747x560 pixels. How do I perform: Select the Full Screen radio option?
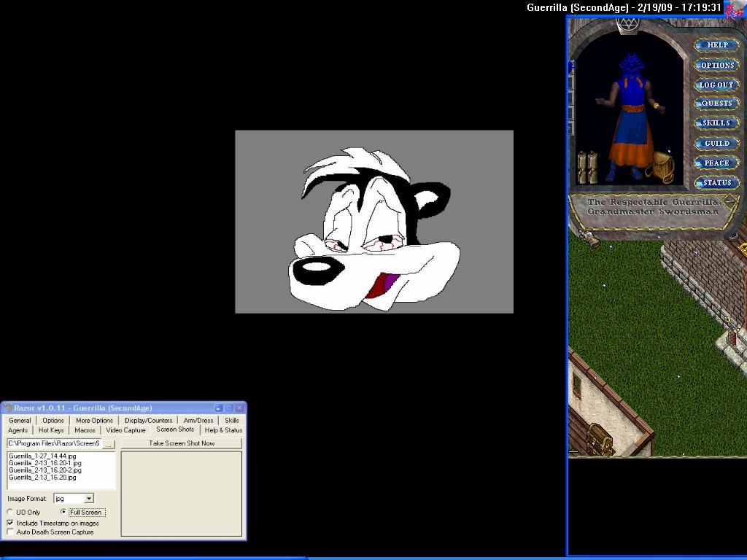click(63, 513)
